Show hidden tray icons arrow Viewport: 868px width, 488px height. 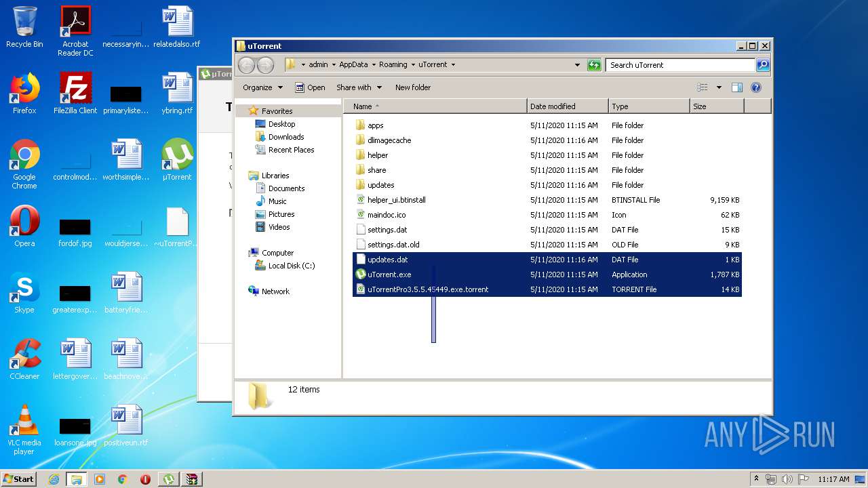(x=756, y=479)
